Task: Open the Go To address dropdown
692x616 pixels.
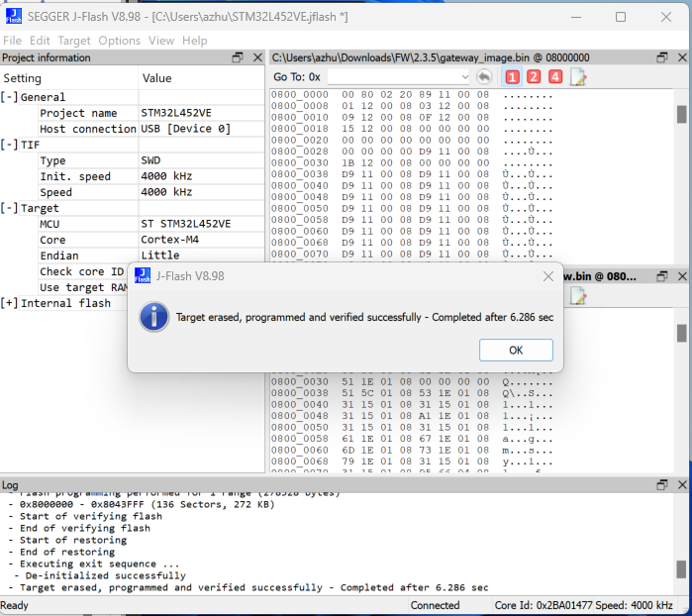Action: point(464,77)
